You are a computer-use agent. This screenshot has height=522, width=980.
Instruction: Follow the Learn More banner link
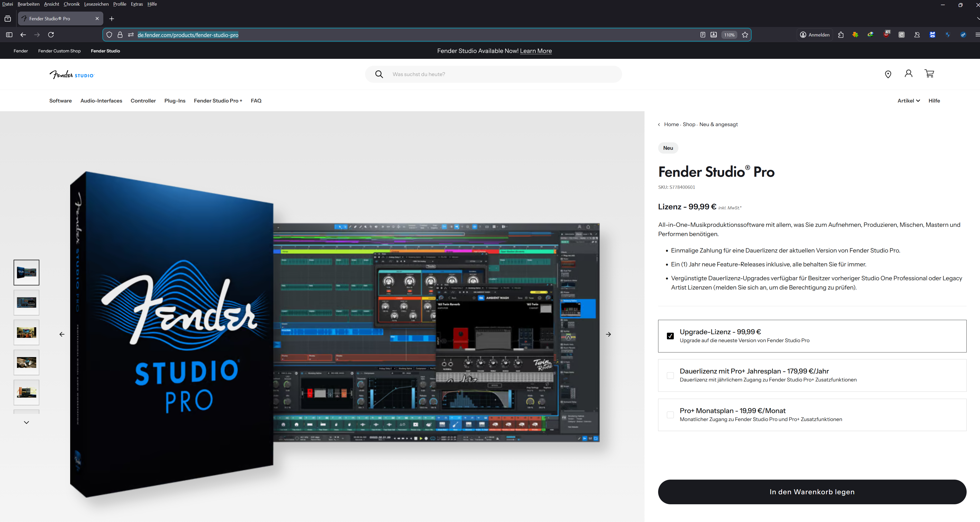click(536, 51)
